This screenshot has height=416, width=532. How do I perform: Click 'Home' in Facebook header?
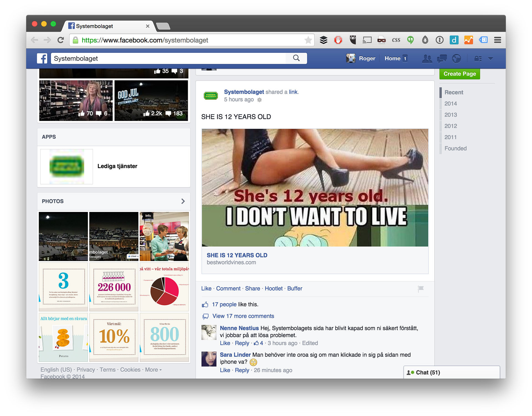coord(392,58)
